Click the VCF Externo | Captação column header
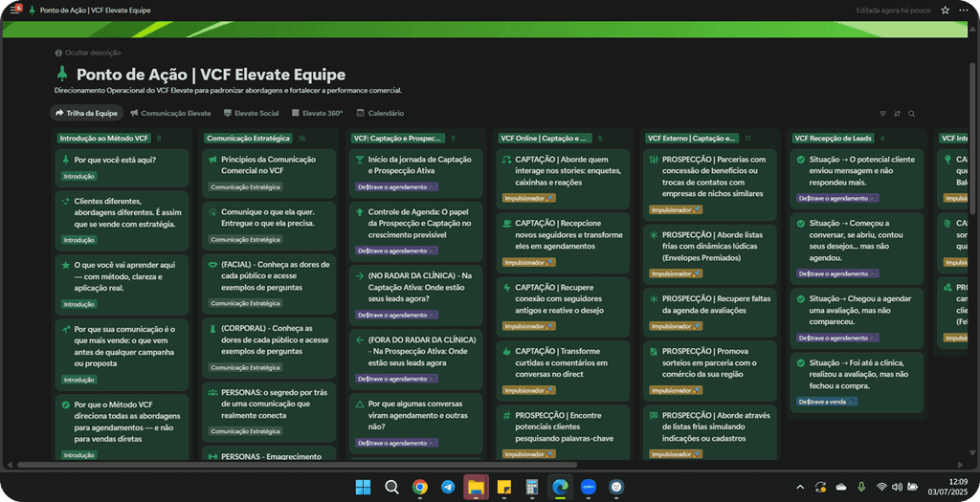 point(692,138)
